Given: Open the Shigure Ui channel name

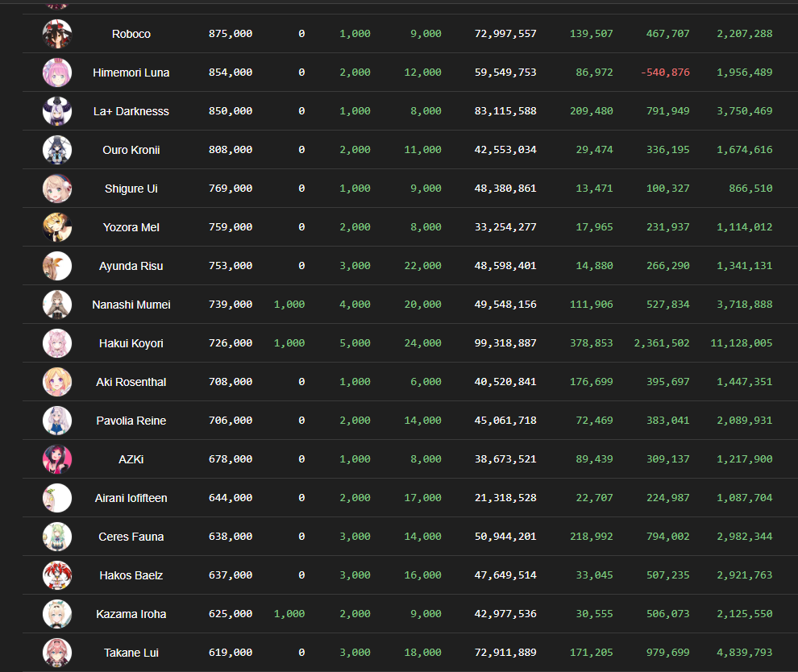Looking at the screenshot, I should (131, 189).
